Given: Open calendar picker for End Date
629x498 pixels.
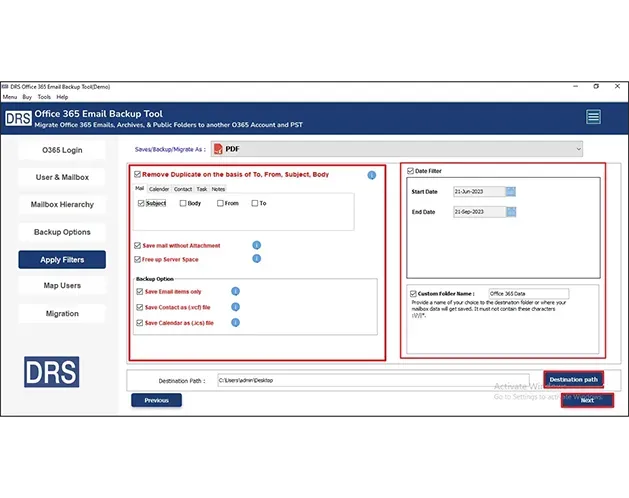Looking at the screenshot, I should (511, 211).
